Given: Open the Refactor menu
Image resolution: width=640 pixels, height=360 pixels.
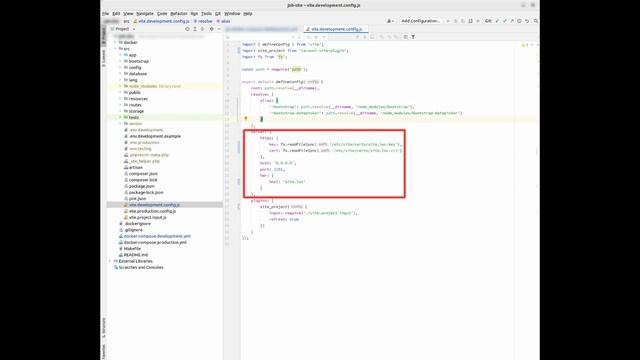Looking at the screenshot, I should [x=179, y=13].
